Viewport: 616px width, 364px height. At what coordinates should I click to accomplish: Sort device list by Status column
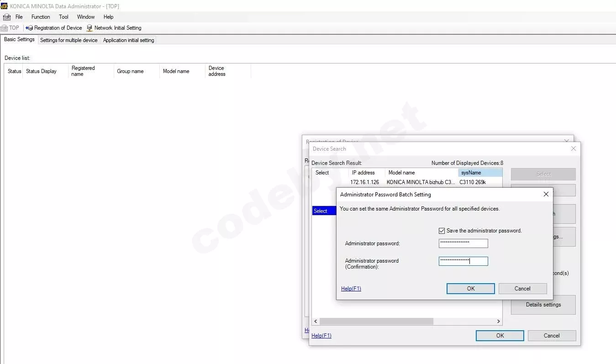click(x=14, y=71)
